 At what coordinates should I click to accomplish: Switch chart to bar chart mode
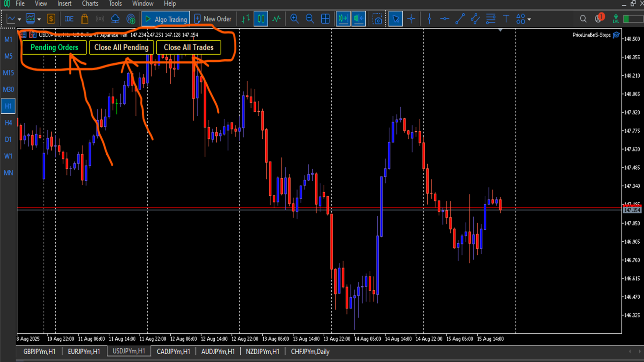click(x=246, y=19)
